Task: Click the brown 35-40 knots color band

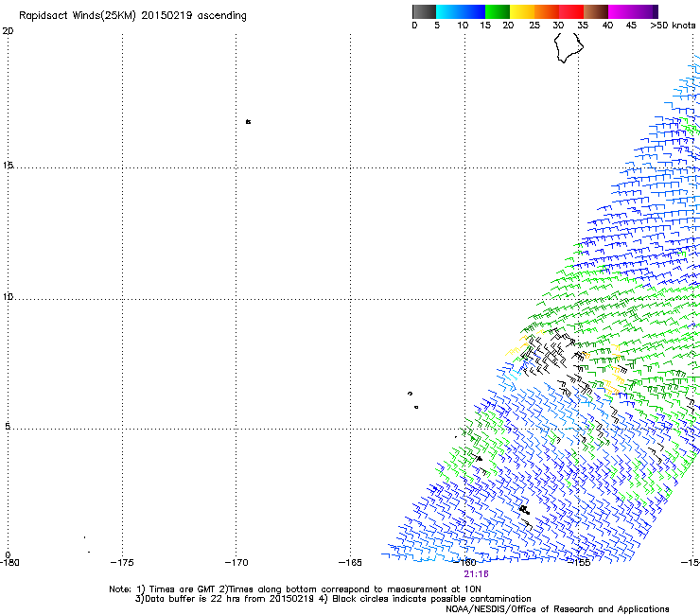Action: 596,11
